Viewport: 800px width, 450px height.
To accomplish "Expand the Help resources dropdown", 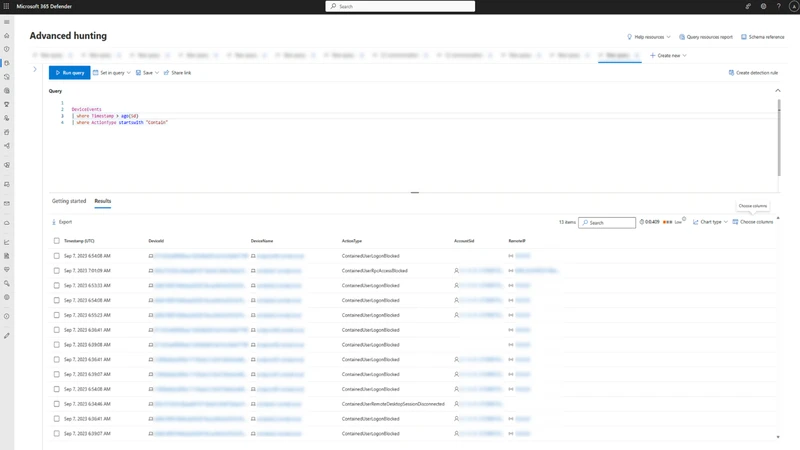I will (x=668, y=37).
